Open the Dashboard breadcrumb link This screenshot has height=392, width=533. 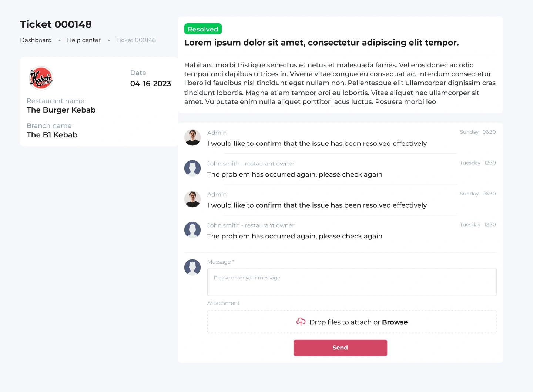tap(36, 40)
